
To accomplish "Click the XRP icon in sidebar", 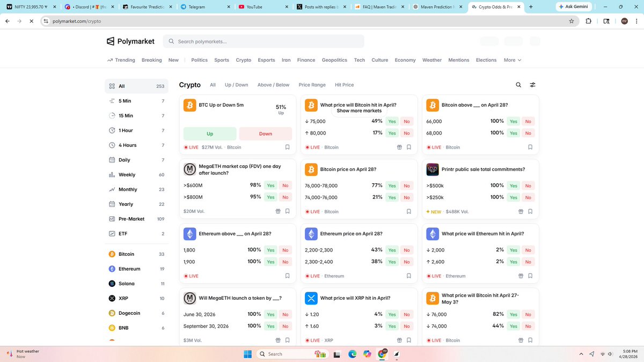I will (x=112, y=298).
